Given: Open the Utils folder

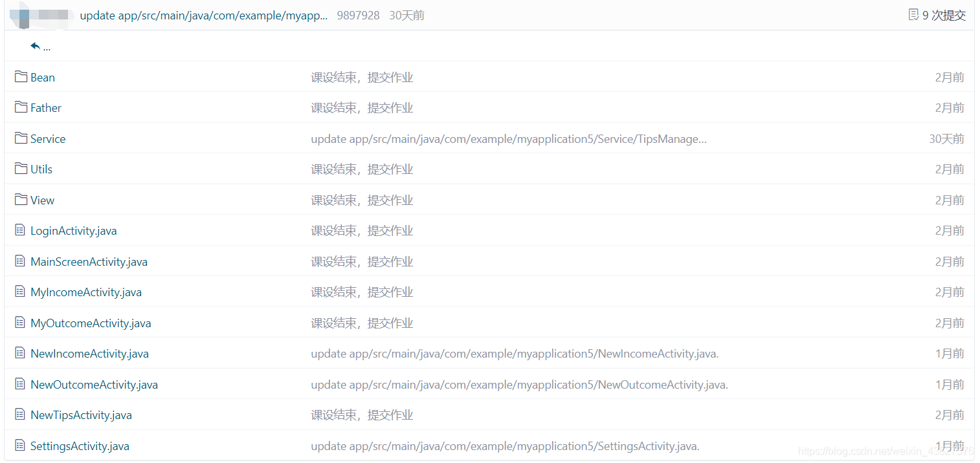Looking at the screenshot, I should 41,169.
